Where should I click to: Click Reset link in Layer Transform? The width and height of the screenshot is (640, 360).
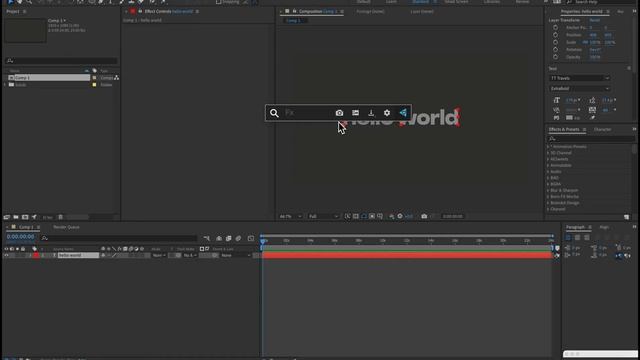[x=595, y=20]
